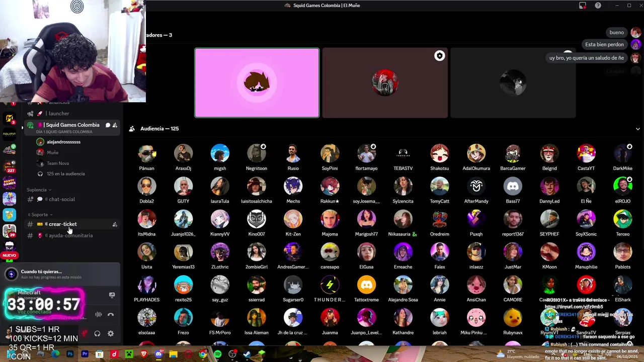
Task: Open audience member Shakotsu's avatar
Action: (439, 153)
